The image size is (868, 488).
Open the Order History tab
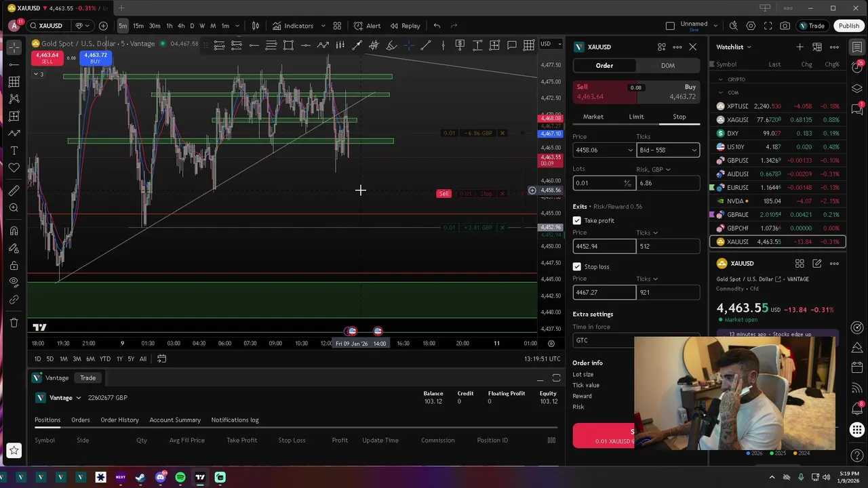point(119,420)
